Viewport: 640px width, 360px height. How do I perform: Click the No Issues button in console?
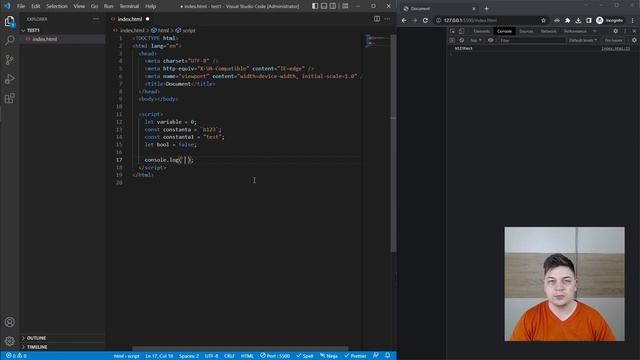613,40
